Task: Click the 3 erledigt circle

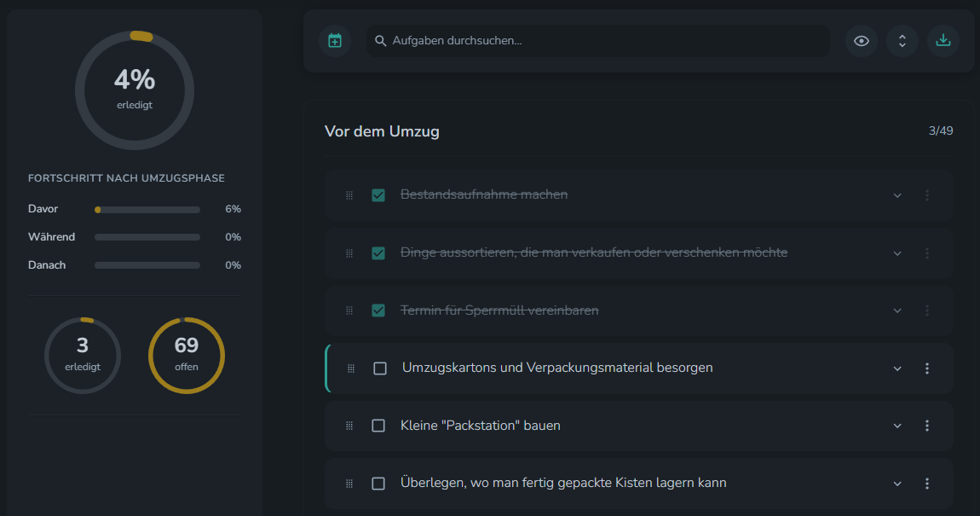Action: 83,356
